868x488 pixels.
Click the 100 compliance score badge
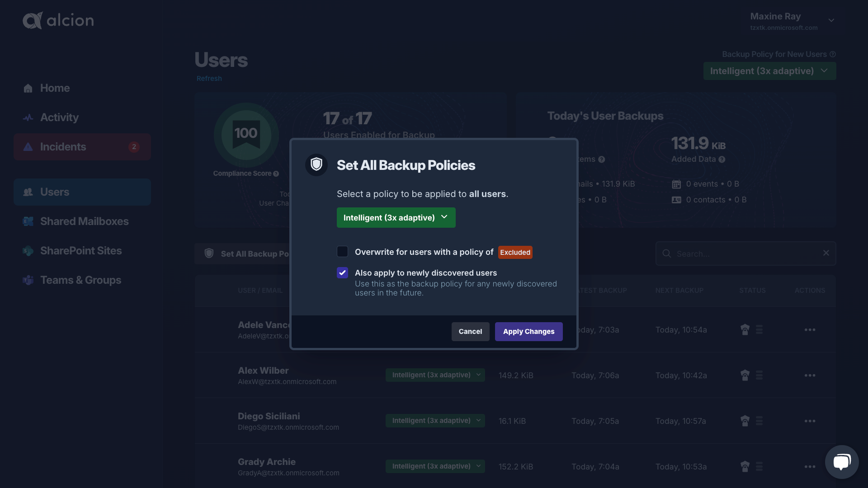click(246, 135)
